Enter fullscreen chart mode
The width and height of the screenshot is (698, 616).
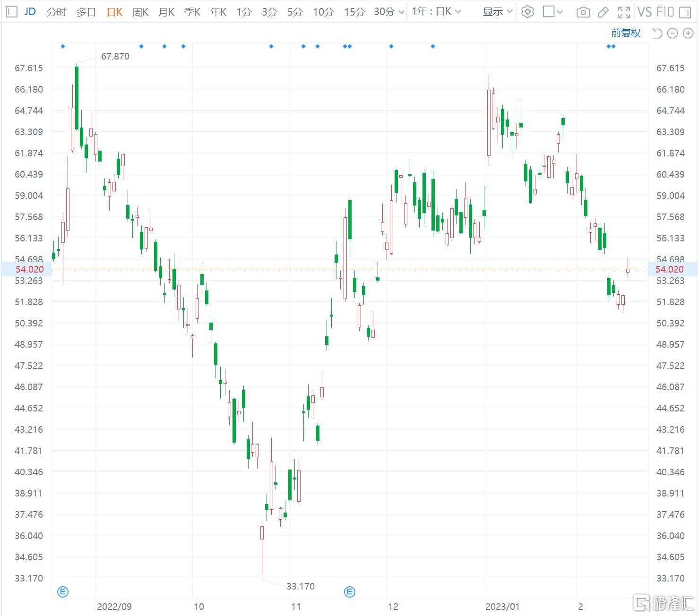tap(624, 12)
